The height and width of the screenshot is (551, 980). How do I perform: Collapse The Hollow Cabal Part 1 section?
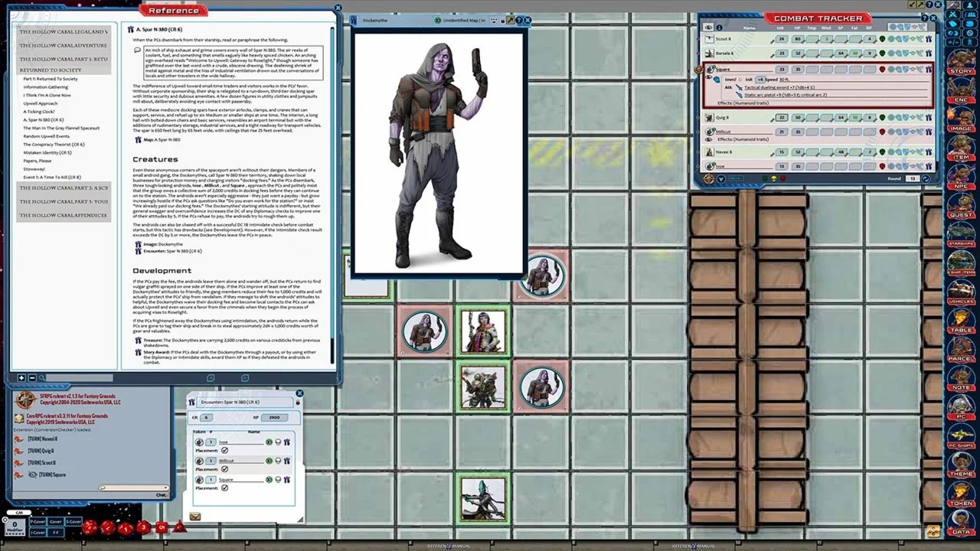point(64,60)
